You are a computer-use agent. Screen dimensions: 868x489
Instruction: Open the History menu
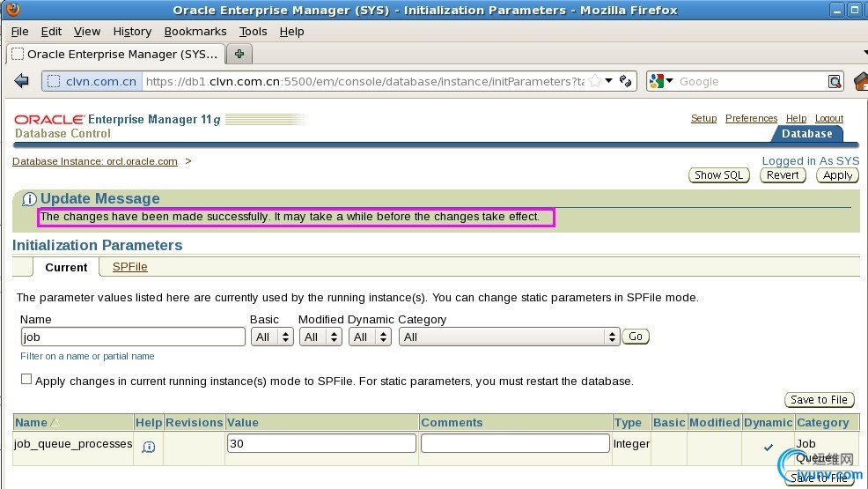pos(132,32)
